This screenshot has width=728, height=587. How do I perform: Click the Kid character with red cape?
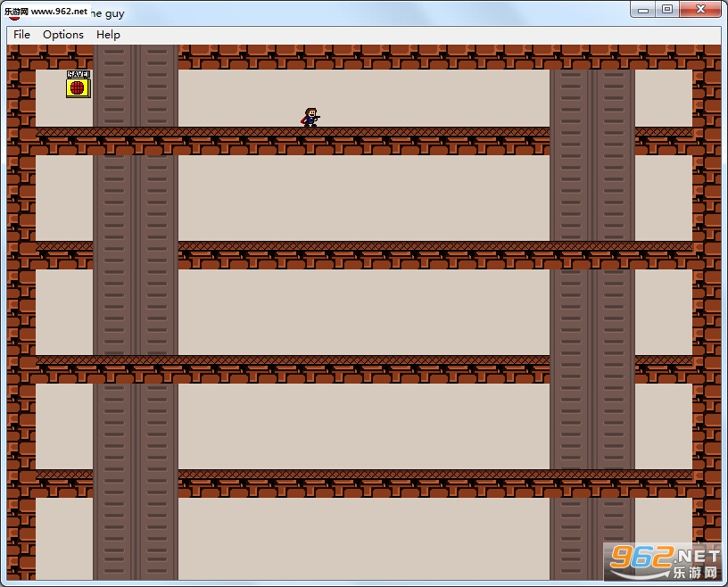(x=310, y=118)
